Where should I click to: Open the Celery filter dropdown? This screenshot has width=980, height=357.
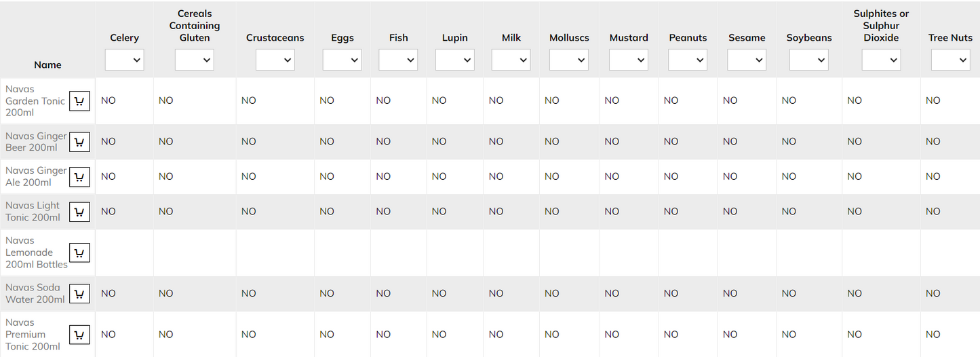point(125,60)
